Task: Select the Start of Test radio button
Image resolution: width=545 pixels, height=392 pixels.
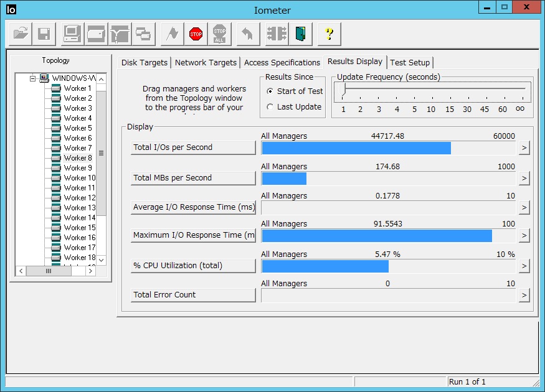Action: point(270,91)
